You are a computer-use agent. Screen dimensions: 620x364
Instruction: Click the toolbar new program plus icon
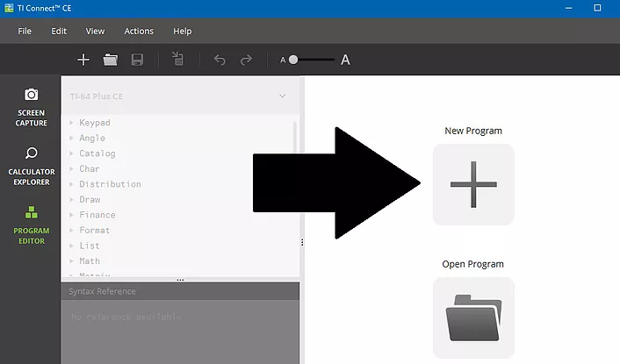coord(83,60)
